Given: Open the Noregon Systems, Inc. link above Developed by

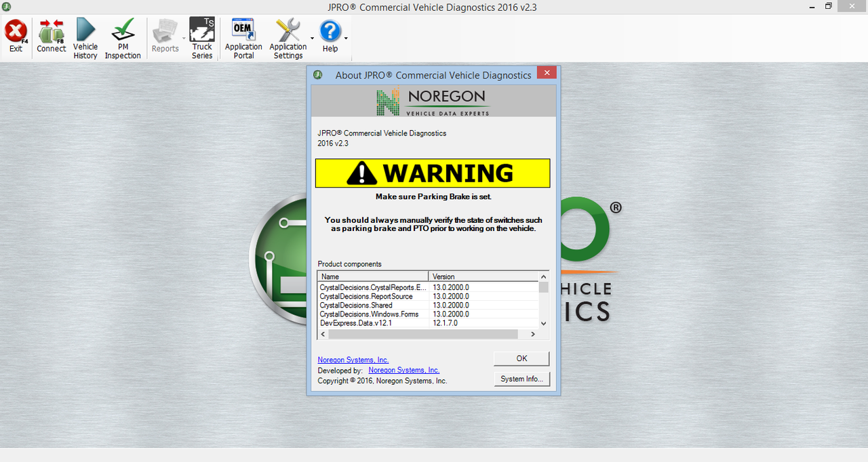Looking at the screenshot, I should pyautogui.click(x=353, y=360).
